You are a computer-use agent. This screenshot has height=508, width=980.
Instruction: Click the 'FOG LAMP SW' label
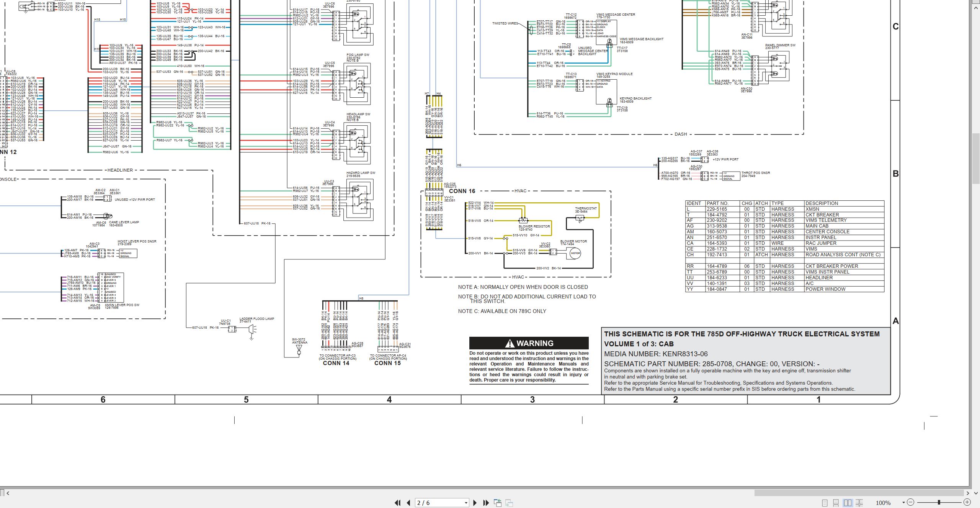(358, 55)
